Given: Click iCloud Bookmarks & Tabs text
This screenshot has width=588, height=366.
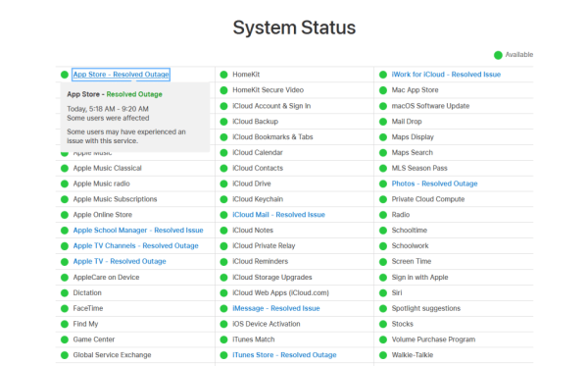Looking at the screenshot, I should point(272,137).
